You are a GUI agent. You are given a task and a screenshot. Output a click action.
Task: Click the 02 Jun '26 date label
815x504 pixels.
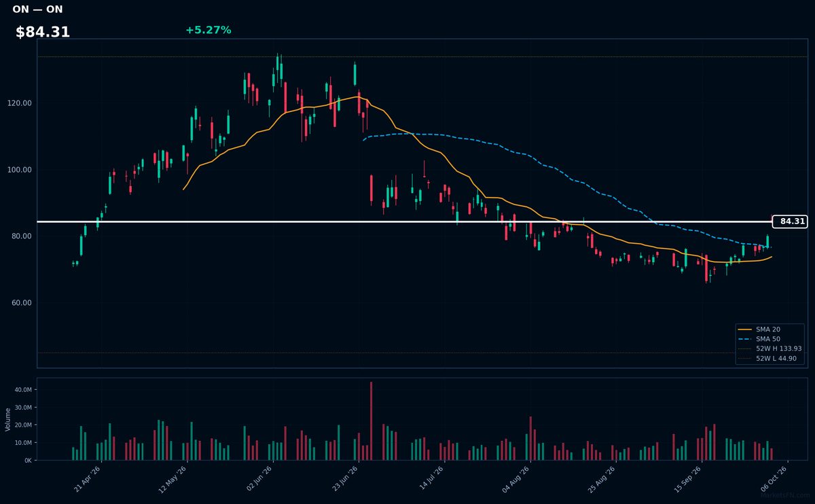click(x=259, y=480)
